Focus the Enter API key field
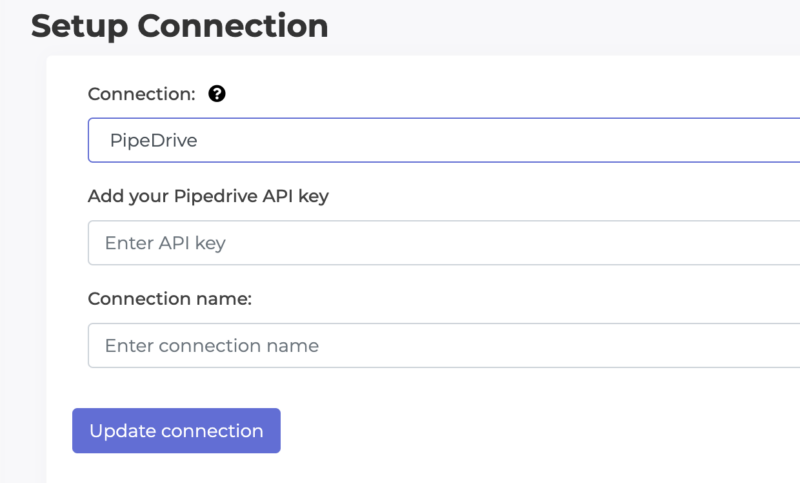800x483 pixels. [x=444, y=243]
